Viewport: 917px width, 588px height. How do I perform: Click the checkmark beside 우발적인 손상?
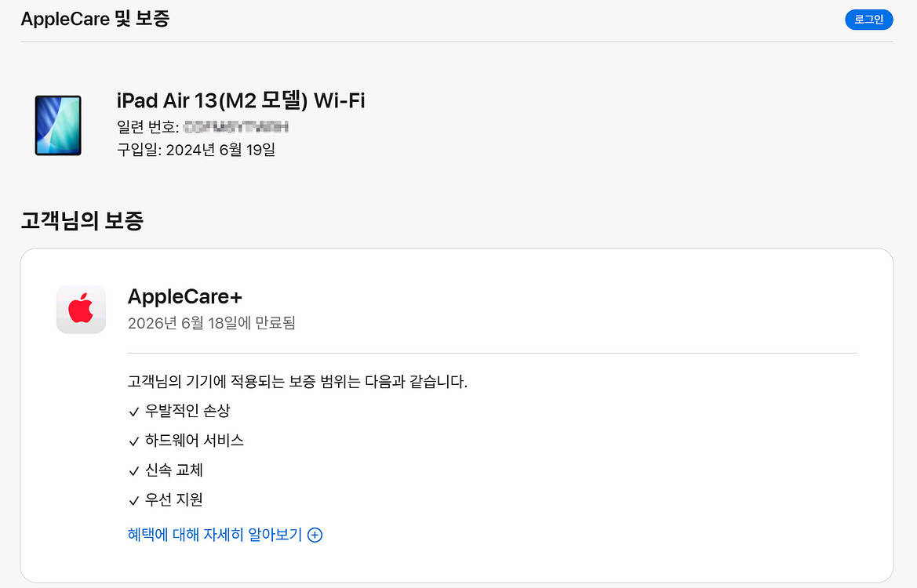[133, 412]
